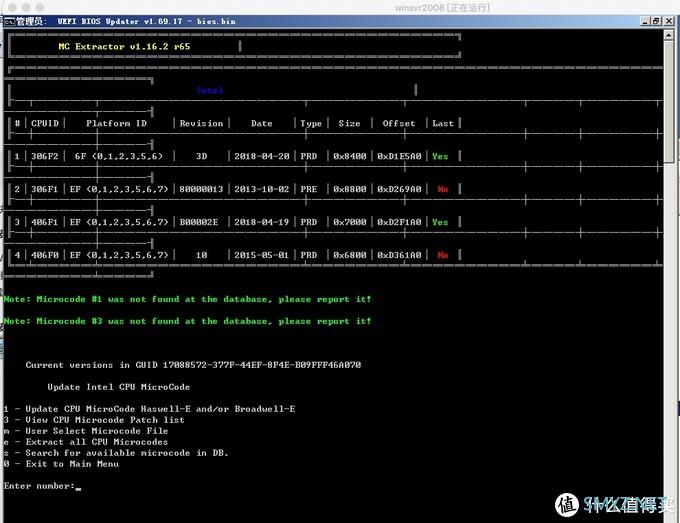Minimize the UEFI BIOS Updater console window
The width and height of the screenshot is (680, 523).
(645, 21)
